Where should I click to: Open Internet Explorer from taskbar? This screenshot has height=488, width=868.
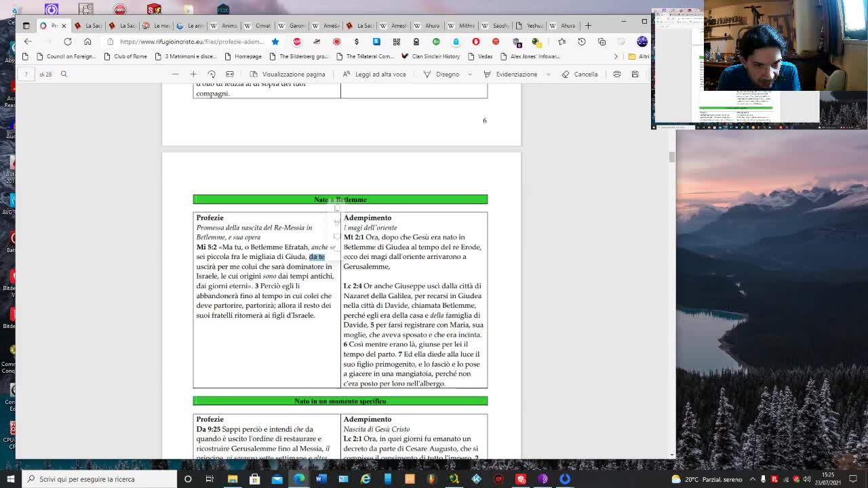coord(366,479)
